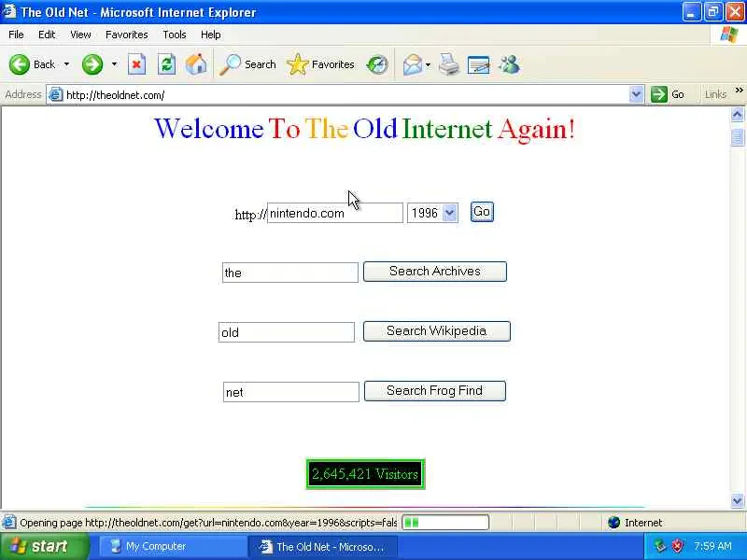747x560 pixels.
Task: Click the scrollbar up arrow
Action: pos(737,115)
